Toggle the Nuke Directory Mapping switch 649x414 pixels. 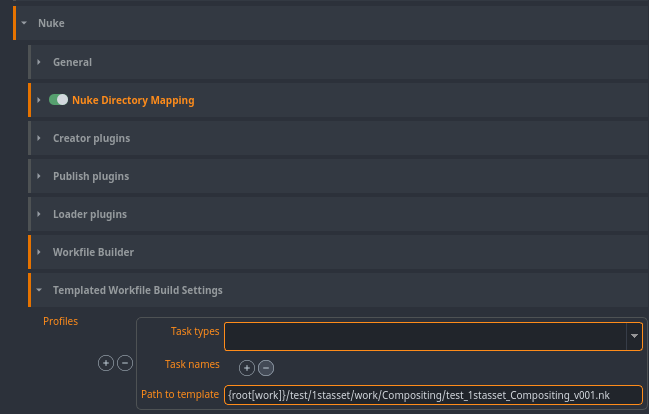click(x=58, y=100)
